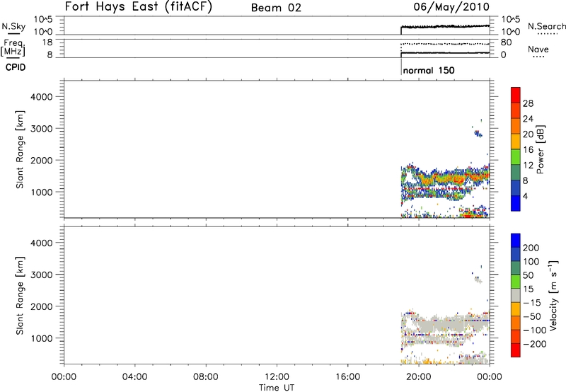Click the 'CPID' label

tap(16, 67)
